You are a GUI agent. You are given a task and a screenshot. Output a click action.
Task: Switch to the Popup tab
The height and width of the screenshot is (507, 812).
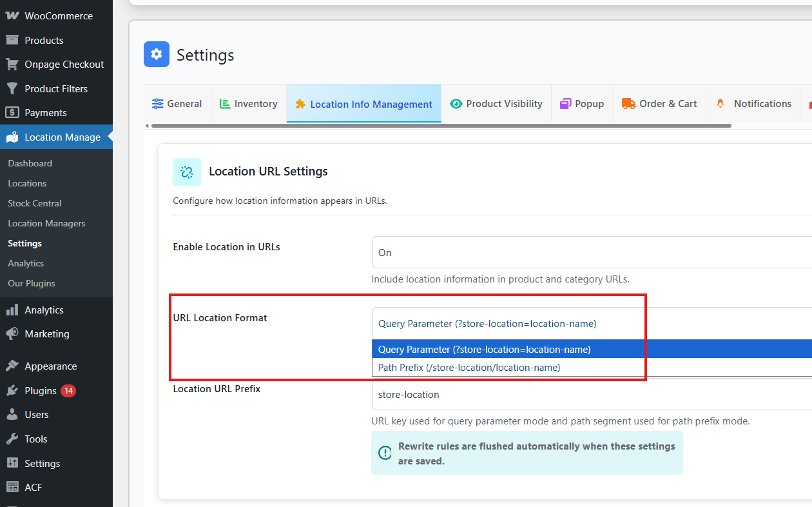click(582, 103)
